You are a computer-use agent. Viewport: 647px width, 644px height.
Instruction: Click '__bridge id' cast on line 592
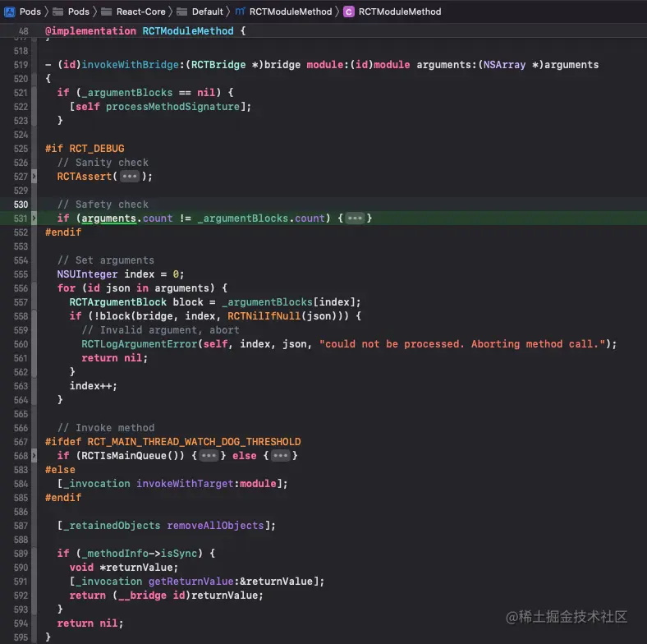[152, 596]
